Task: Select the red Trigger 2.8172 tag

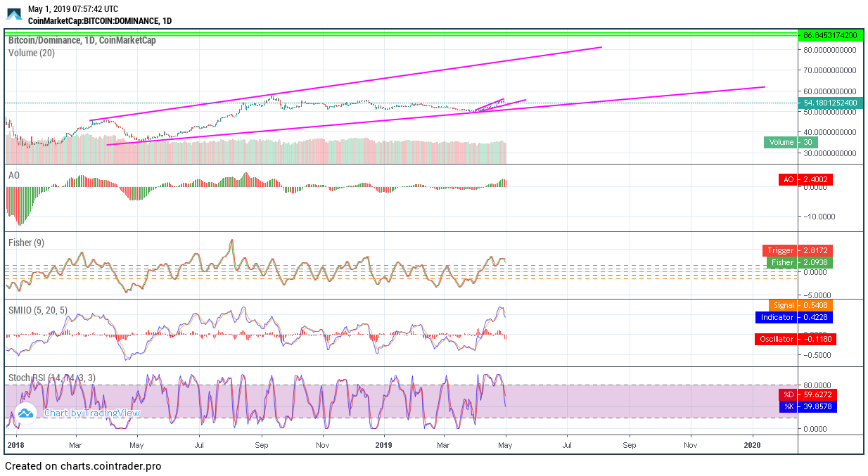Action: coord(798,250)
